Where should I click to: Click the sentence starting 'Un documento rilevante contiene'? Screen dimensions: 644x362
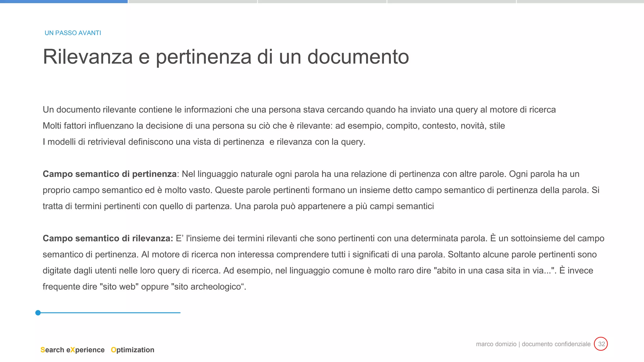coord(299,110)
